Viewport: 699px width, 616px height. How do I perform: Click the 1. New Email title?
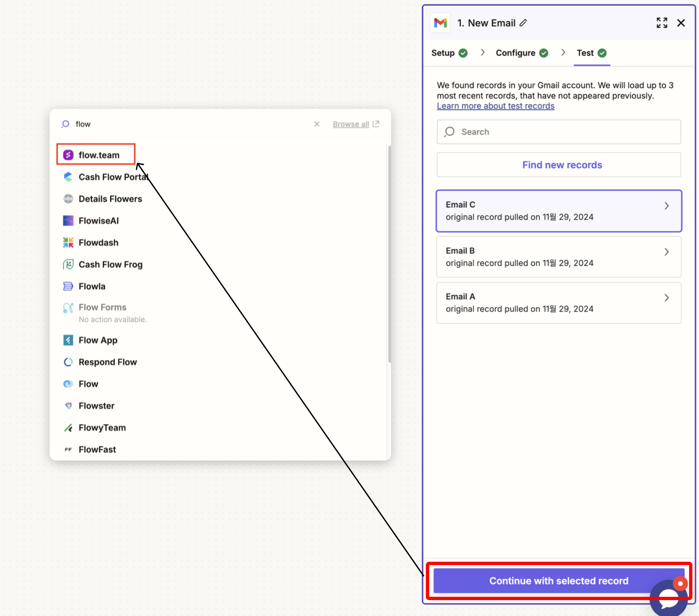click(x=486, y=23)
